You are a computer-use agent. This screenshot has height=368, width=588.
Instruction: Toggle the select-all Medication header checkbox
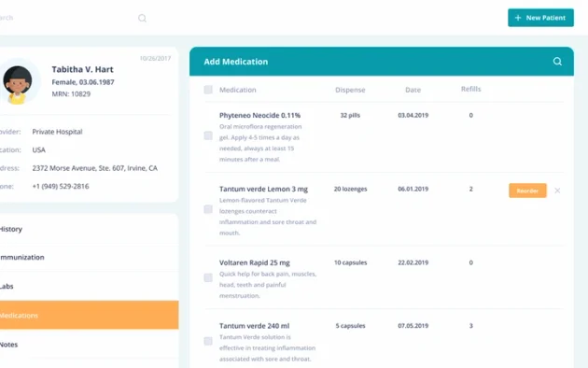click(x=208, y=90)
